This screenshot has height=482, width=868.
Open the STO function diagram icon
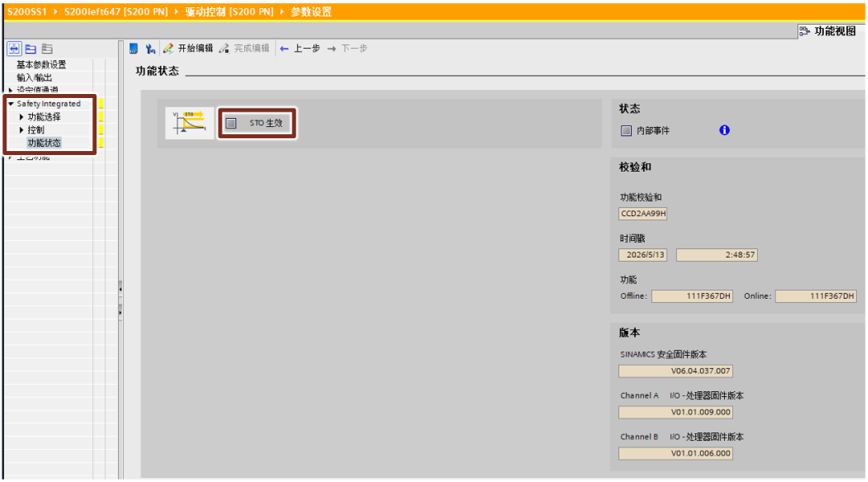(x=190, y=123)
